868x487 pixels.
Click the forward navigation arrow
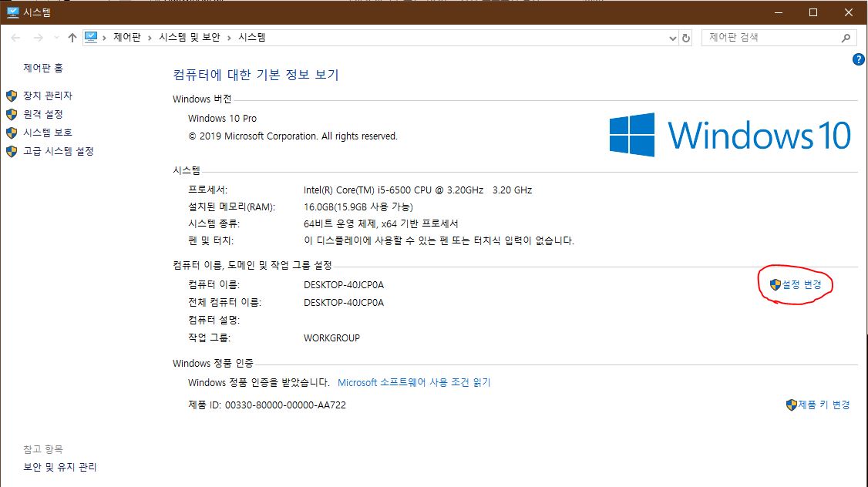(39, 38)
